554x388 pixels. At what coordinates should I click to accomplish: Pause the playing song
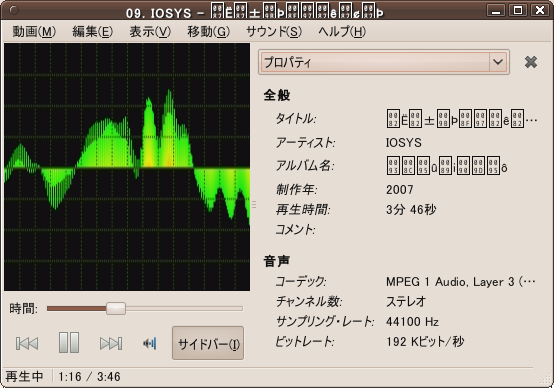[69, 342]
